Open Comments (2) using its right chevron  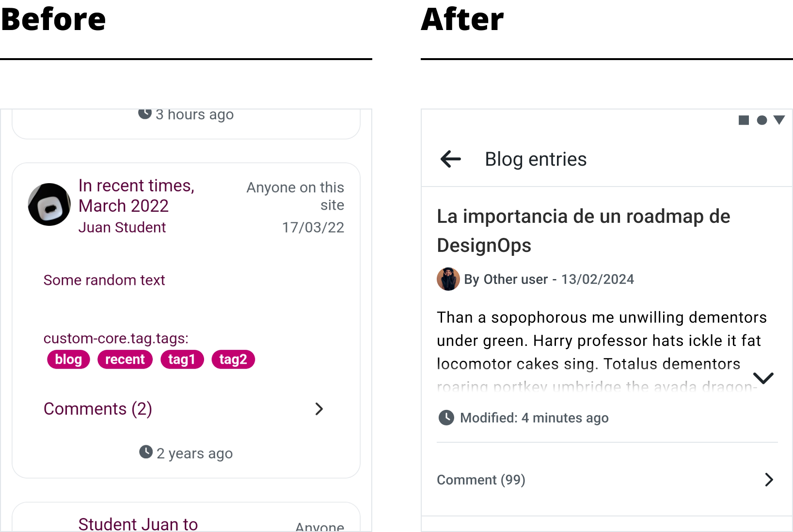[x=319, y=409]
